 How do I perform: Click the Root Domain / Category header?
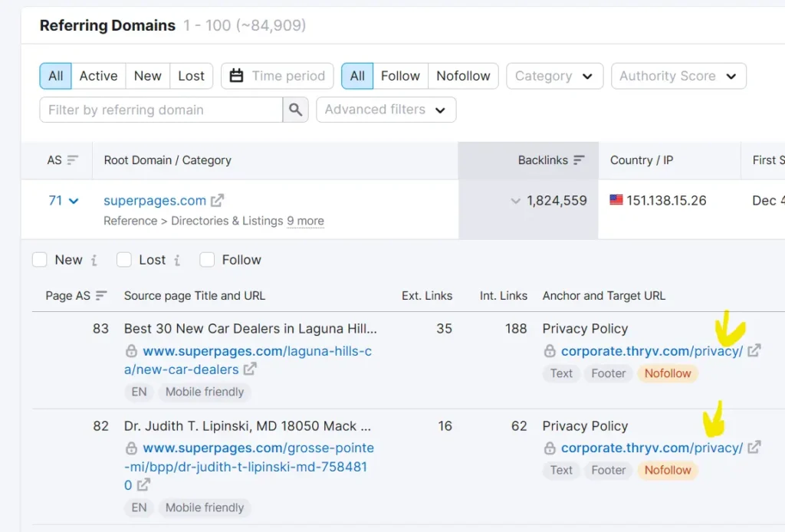pyautogui.click(x=168, y=160)
